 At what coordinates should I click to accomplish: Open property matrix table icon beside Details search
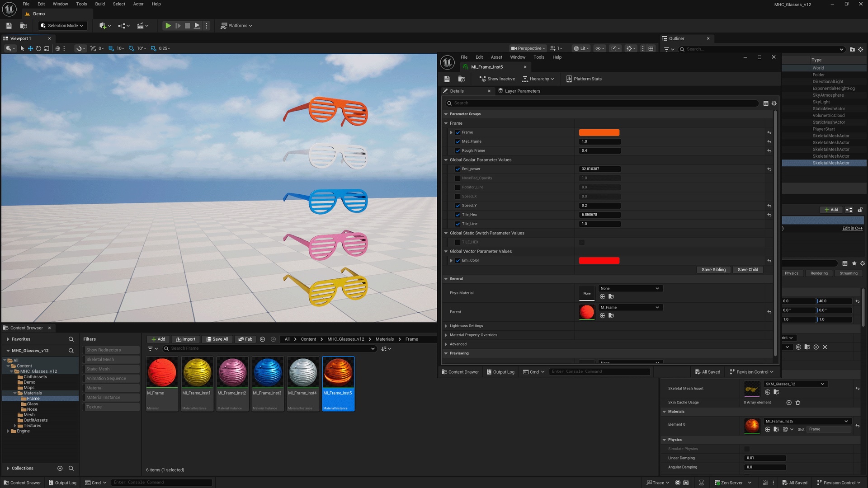tap(766, 103)
